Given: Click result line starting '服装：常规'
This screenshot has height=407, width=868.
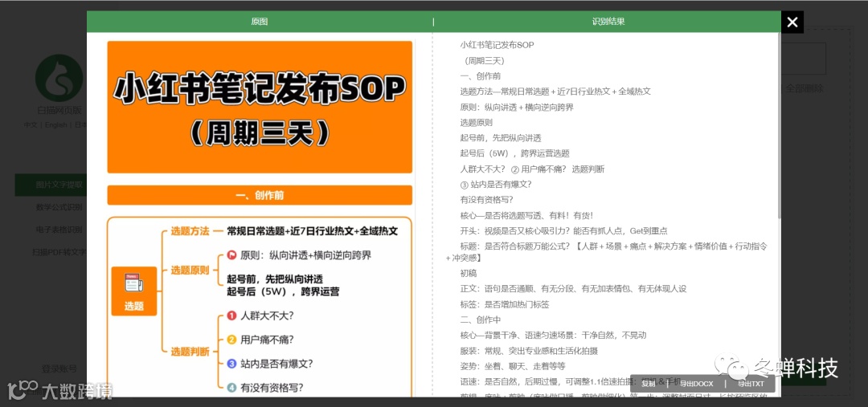Looking at the screenshot, I should point(529,351).
